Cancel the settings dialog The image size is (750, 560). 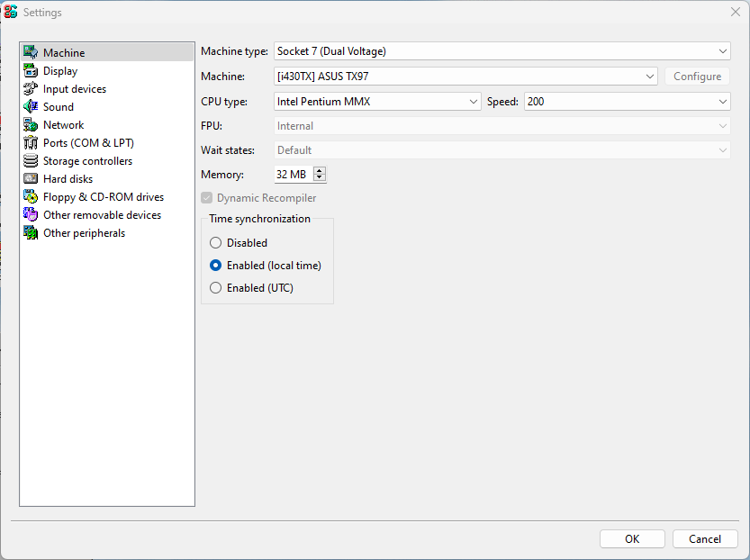(705, 539)
